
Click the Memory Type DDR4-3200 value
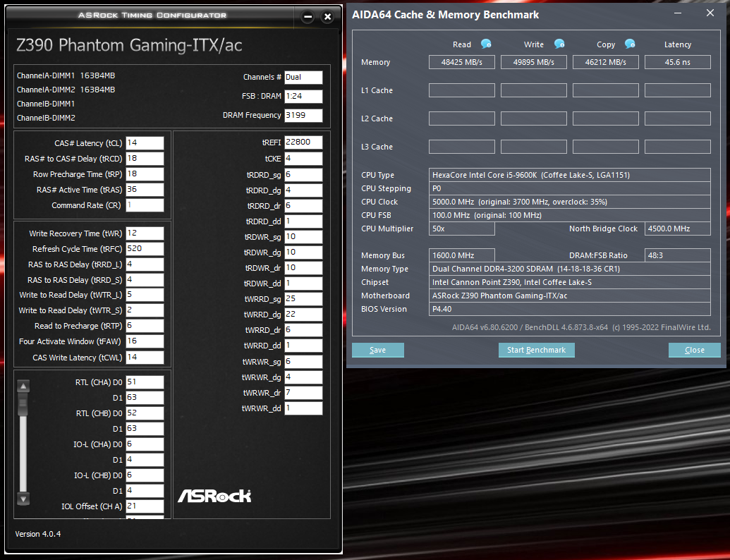click(570, 269)
